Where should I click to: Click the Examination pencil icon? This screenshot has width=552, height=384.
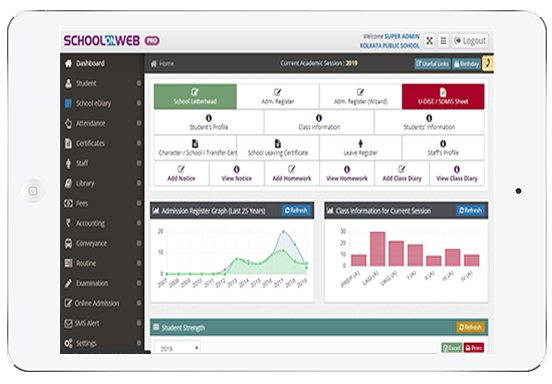click(68, 283)
